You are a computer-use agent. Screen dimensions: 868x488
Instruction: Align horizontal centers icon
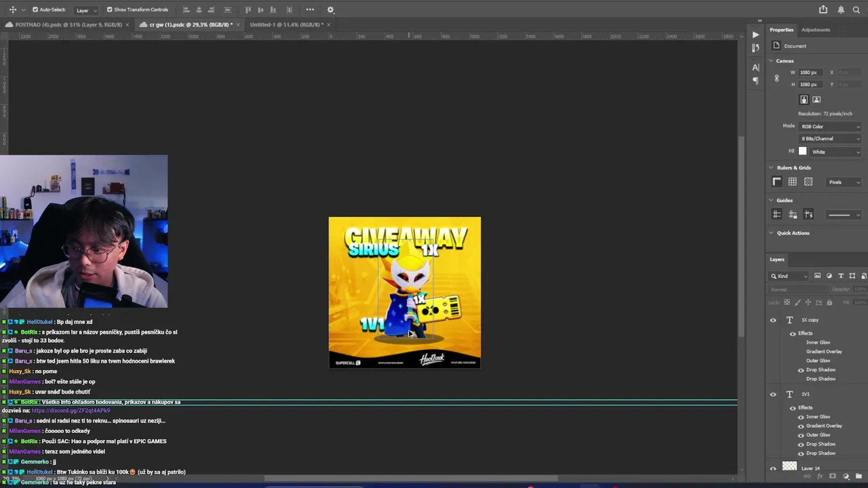click(199, 9)
